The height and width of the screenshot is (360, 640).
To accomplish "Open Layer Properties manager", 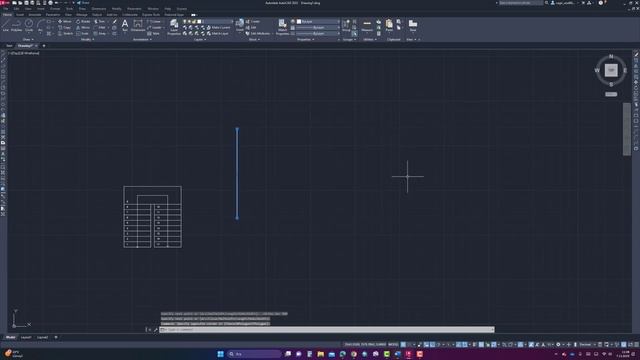I will coord(174,27).
